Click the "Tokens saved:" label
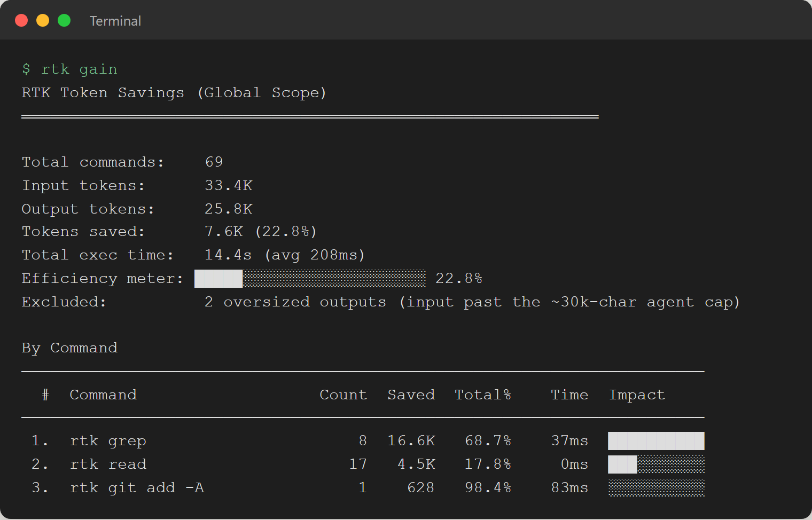The width and height of the screenshot is (812, 520). point(83,231)
